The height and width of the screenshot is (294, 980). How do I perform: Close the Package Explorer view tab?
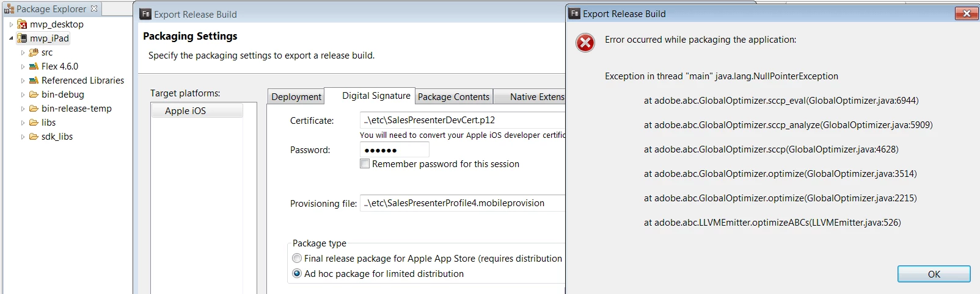coord(94,9)
